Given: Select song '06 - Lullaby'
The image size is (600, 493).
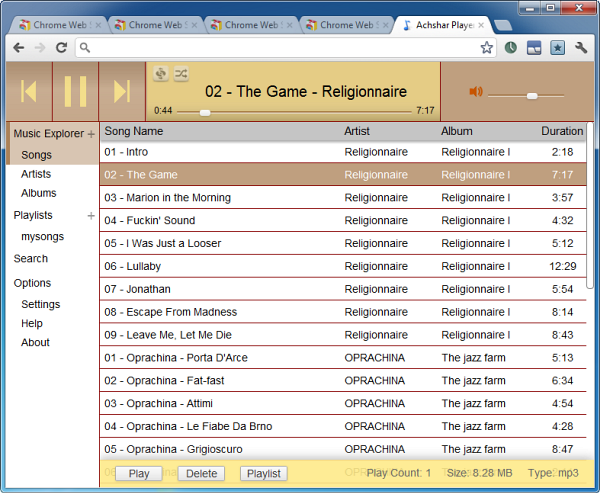Looking at the screenshot, I should coord(343,266).
